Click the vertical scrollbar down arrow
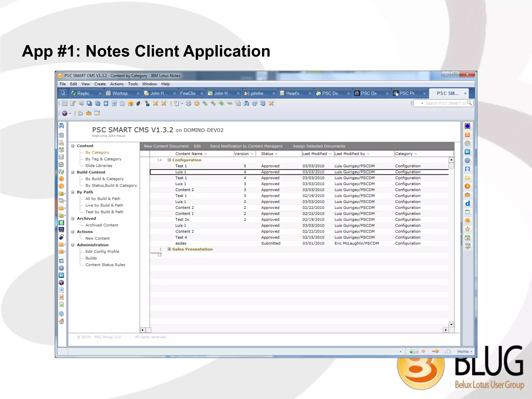 (451, 324)
